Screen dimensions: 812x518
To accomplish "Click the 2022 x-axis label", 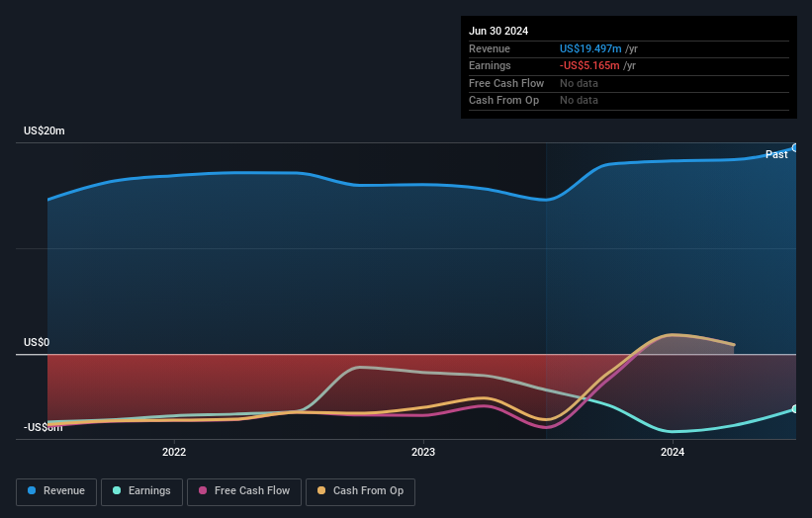I will click(x=174, y=452).
